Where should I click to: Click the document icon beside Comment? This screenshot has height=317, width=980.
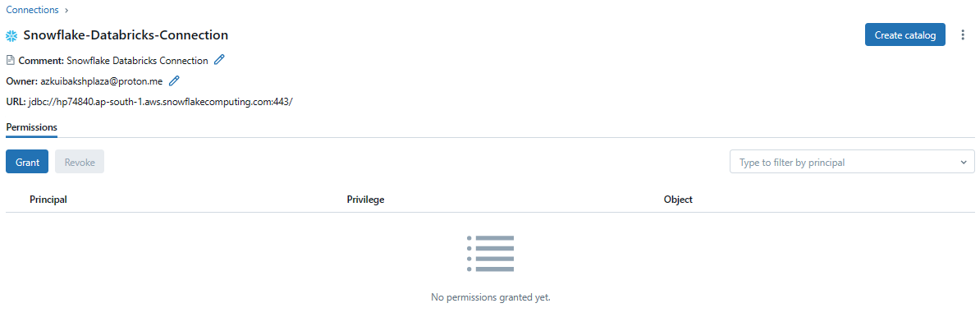10,60
